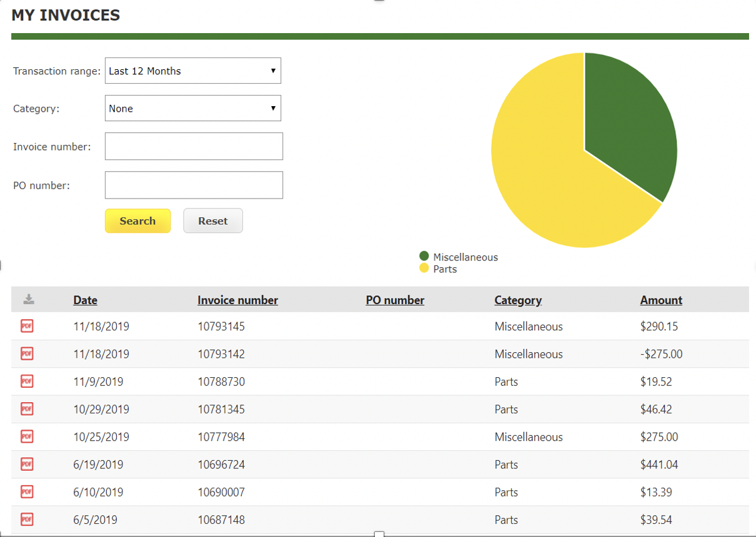Select date 6/5/2019
Viewport: 756px width, 537px height.
[x=95, y=520]
